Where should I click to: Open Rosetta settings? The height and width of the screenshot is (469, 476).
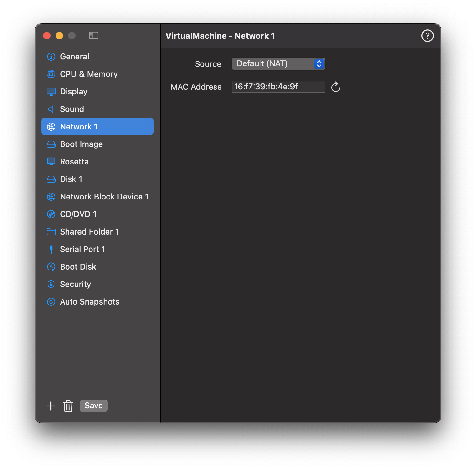(x=74, y=162)
